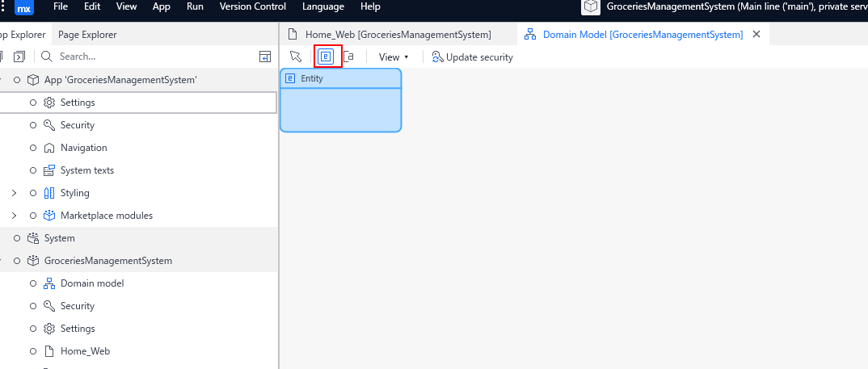Image resolution: width=868 pixels, height=369 pixels.
Task: Open the module-level Security item
Action: (78, 306)
